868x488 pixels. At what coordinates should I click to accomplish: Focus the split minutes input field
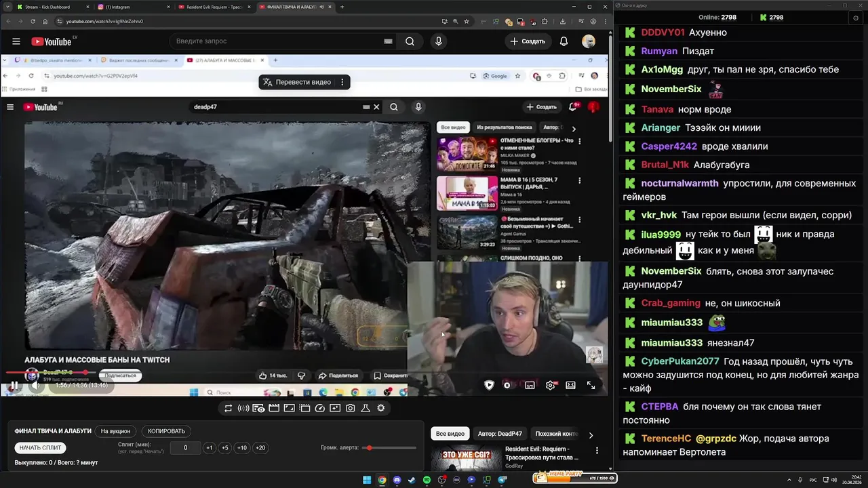[185, 448]
